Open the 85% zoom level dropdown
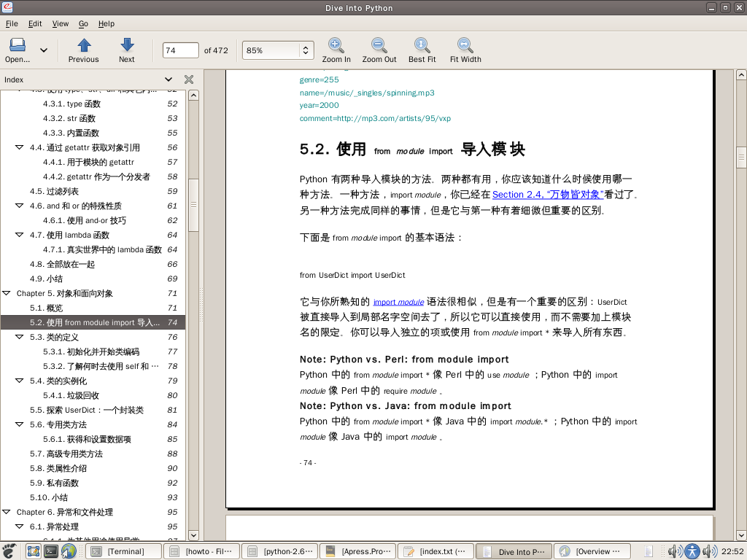Viewport: 747px width, 560px height. pos(306,50)
